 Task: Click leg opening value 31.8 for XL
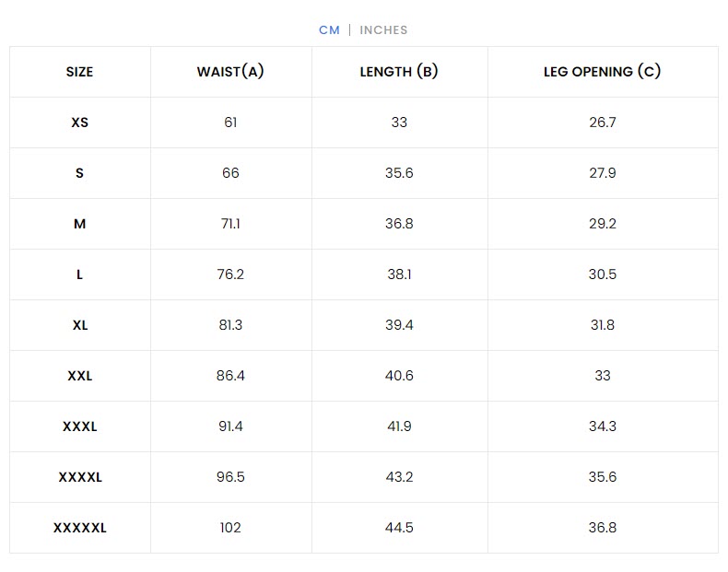[x=603, y=325]
